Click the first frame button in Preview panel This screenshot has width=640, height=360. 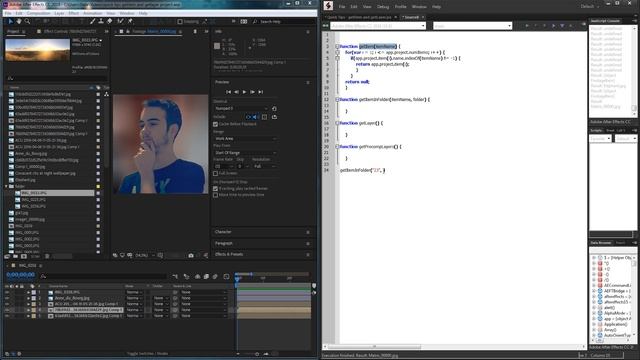(x=228, y=92)
